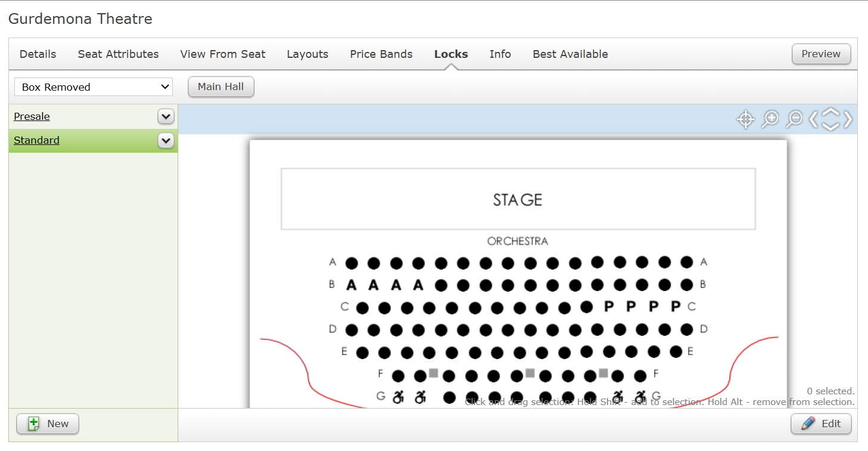Select the first seat in row D

[x=352, y=330]
